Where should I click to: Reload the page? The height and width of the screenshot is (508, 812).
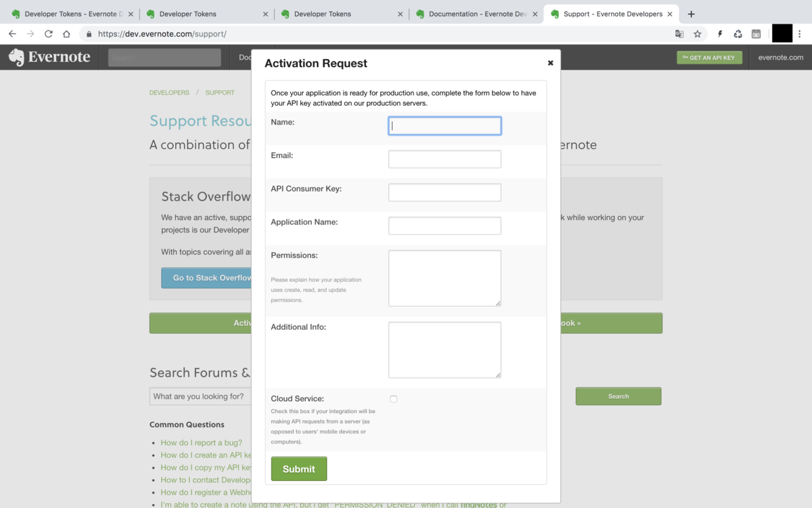48,34
